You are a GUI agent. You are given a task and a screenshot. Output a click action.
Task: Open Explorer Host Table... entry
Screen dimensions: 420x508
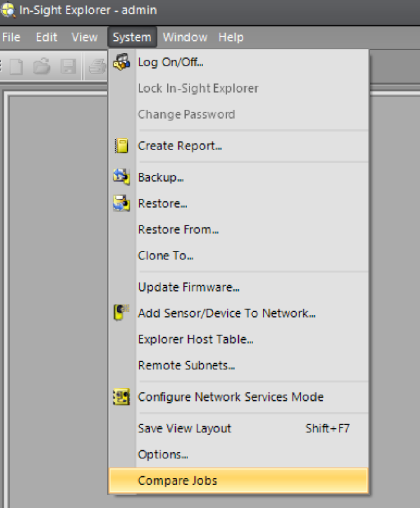point(196,339)
